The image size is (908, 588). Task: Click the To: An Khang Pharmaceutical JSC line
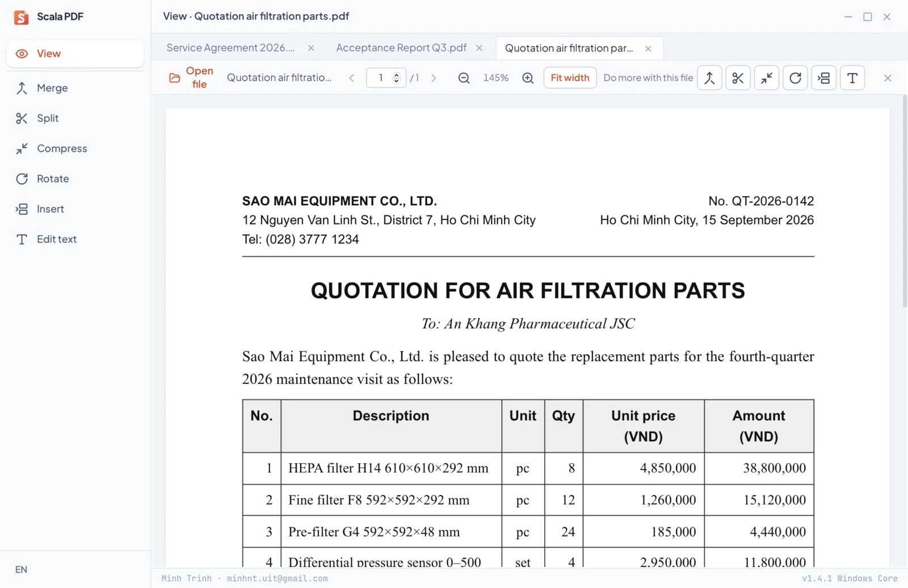click(x=528, y=324)
